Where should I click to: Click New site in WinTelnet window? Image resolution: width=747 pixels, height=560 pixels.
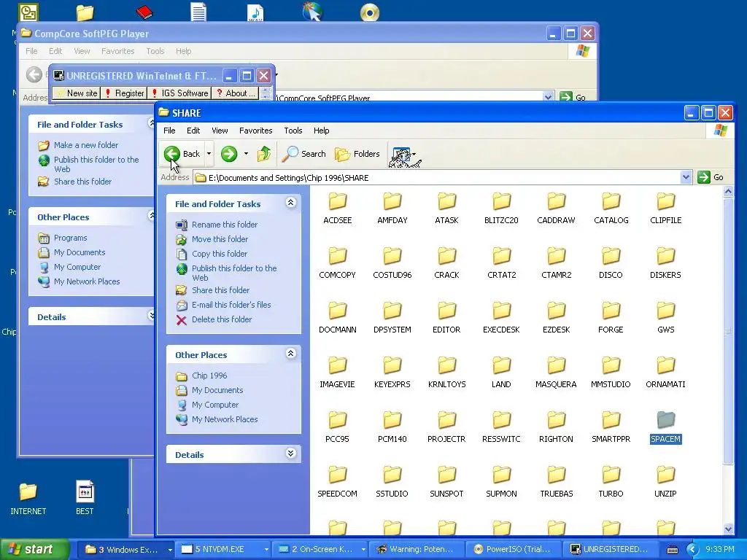(x=77, y=93)
